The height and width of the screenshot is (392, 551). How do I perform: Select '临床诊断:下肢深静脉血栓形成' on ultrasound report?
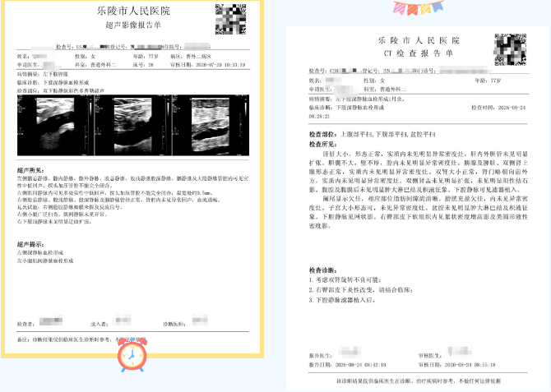click(x=53, y=82)
